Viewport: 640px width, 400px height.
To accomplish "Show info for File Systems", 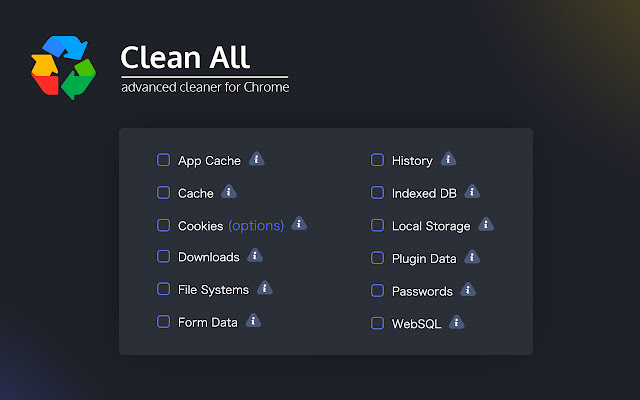I will coord(264,288).
